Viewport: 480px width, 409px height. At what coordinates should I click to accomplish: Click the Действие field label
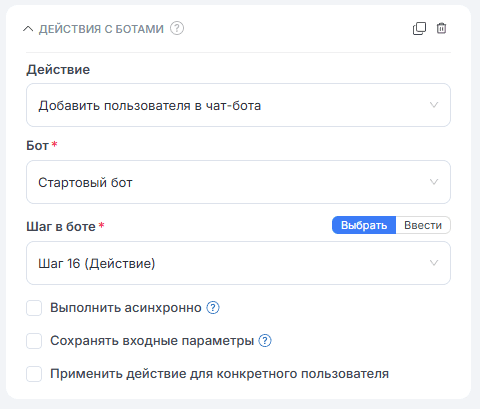tap(58, 70)
